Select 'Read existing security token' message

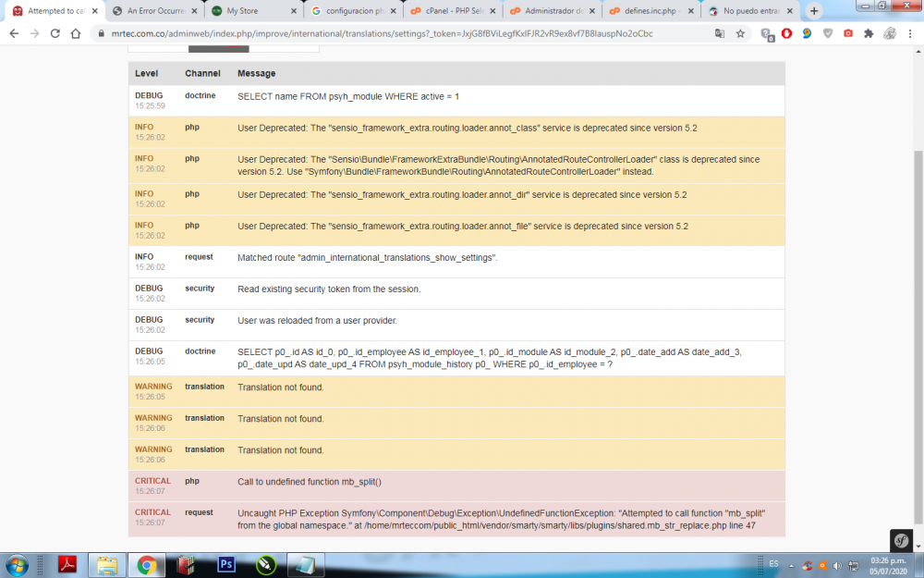(329, 289)
